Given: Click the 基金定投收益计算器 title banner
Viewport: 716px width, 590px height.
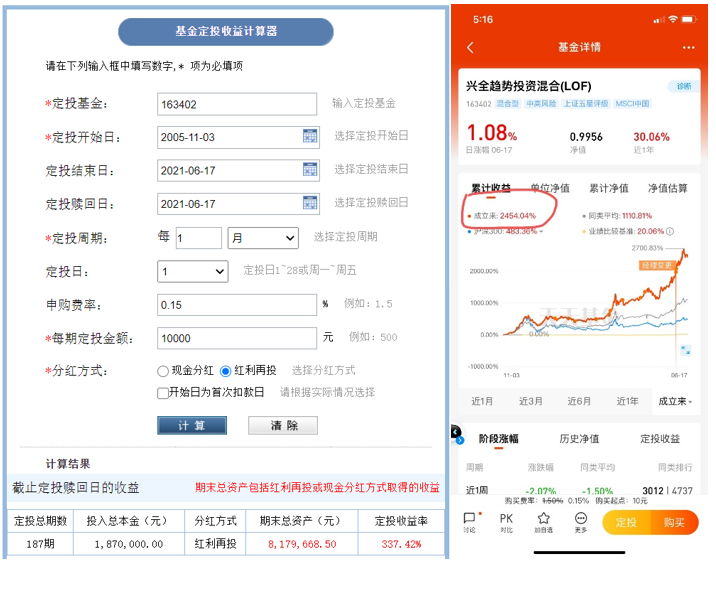Looking at the screenshot, I should click(226, 32).
